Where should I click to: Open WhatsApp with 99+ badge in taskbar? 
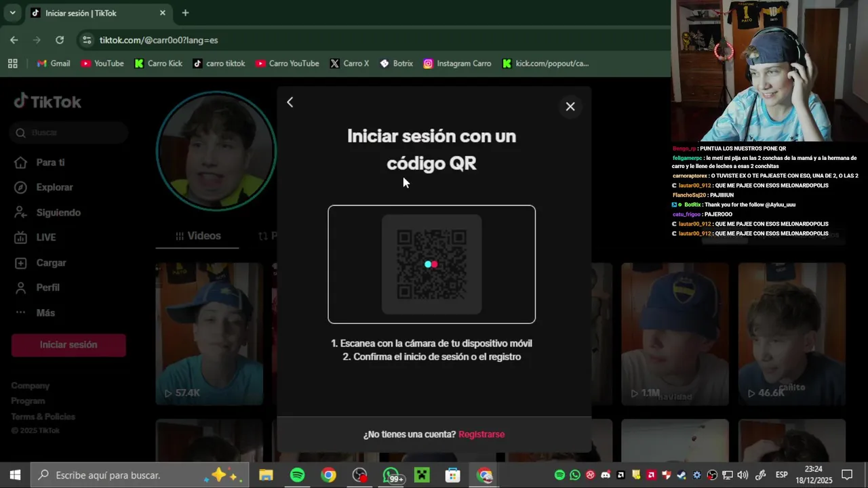pos(391,475)
